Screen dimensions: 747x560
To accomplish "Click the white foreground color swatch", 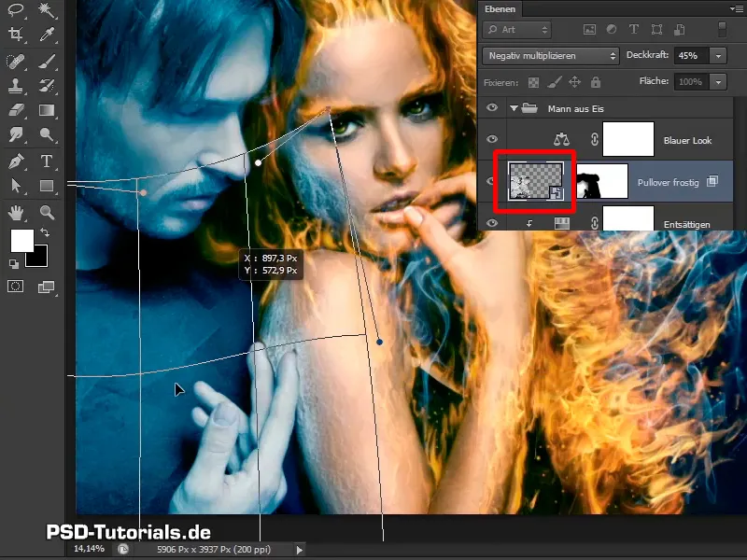I will tap(20, 239).
